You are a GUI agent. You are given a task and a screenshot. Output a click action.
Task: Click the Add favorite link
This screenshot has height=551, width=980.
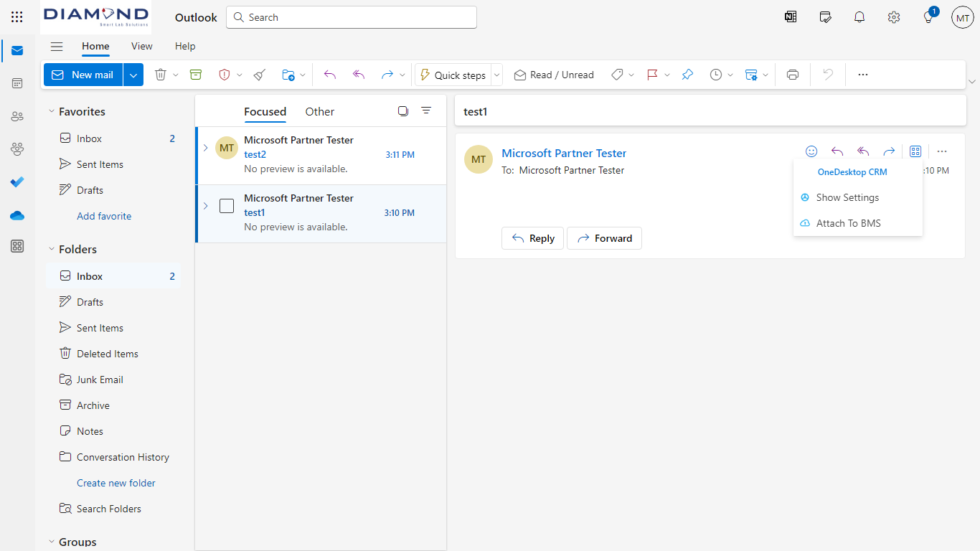click(x=104, y=216)
